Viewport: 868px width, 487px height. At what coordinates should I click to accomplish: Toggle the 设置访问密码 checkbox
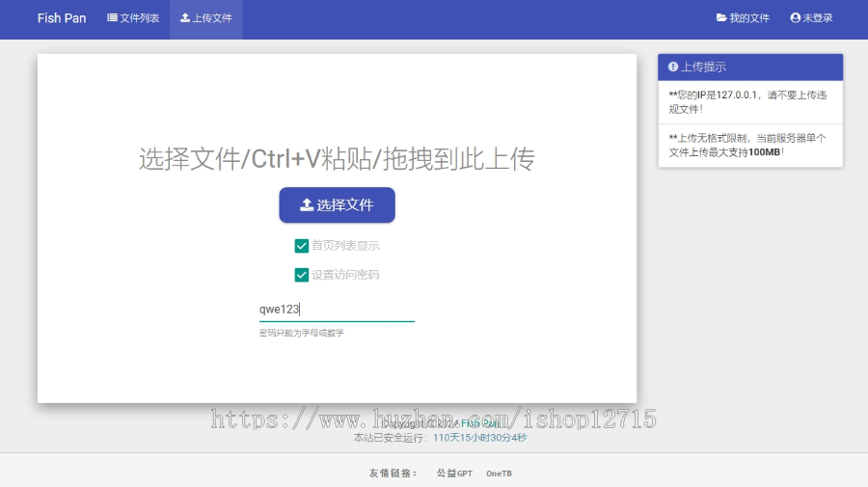pyautogui.click(x=302, y=275)
